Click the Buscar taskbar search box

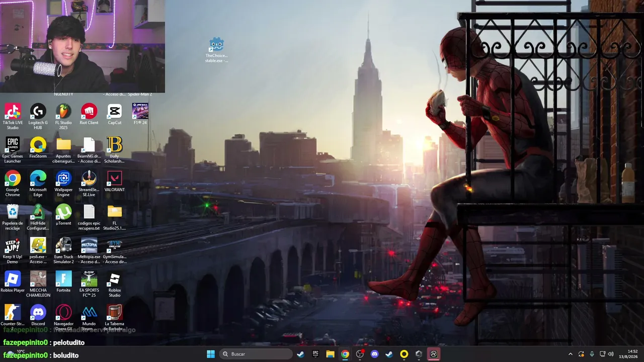(257, 354)
